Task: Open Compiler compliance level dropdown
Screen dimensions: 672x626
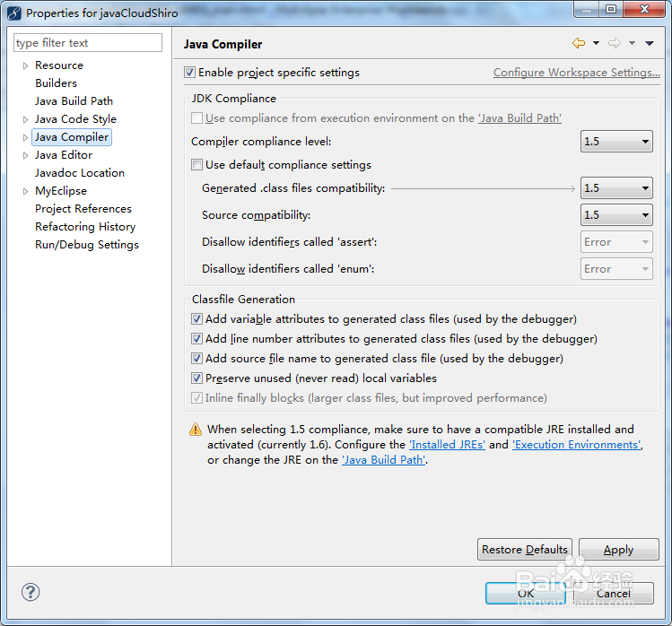Action: click(x=616, y=142)
